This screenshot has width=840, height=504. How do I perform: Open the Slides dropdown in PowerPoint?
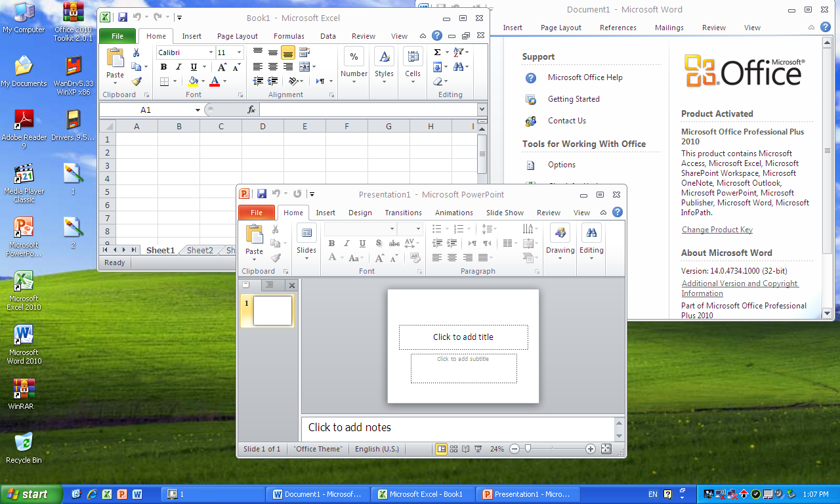306,241
